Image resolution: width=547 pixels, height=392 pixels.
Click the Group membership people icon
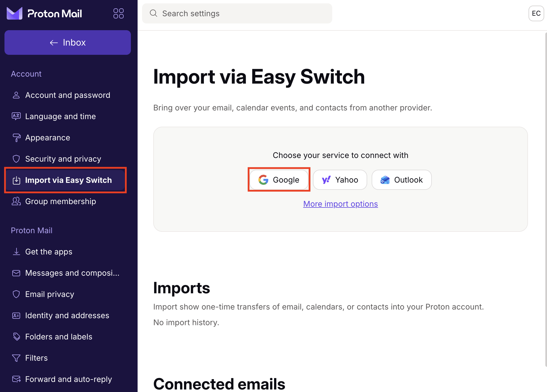(16, 201)
